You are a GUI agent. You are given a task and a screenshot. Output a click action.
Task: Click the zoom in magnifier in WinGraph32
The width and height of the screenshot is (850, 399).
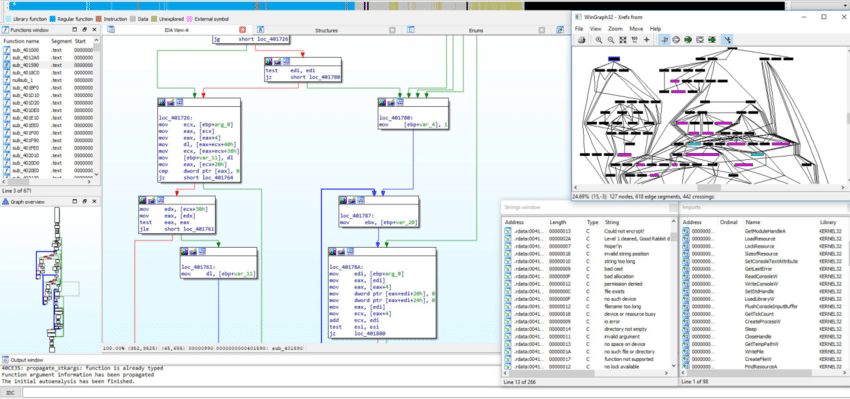point(599,40)
